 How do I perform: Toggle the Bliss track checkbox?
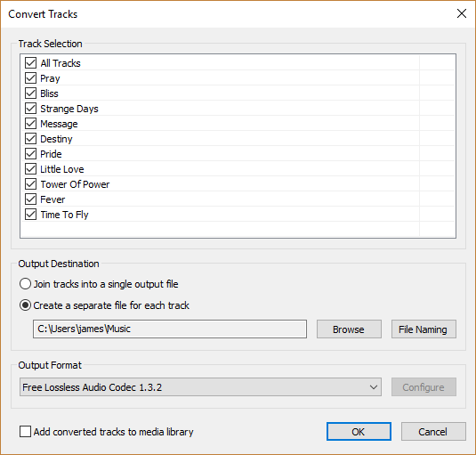coord(30,93)
